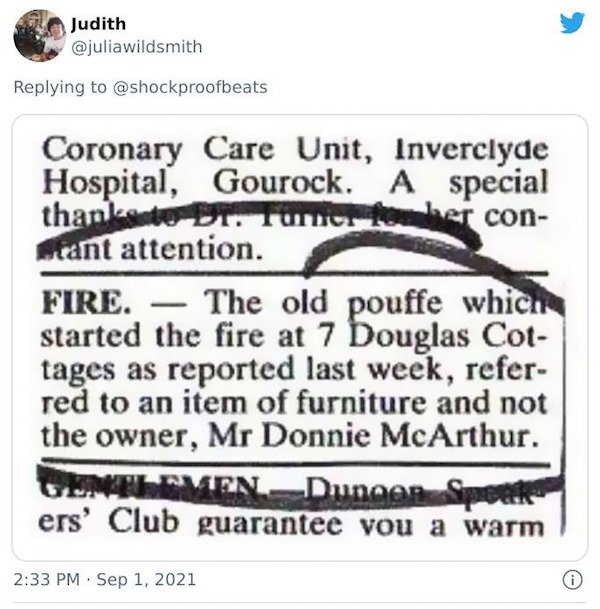Open Judith's profile avatar picture
Image resolution: width=600 pixels, height=609 pixels.
point(40,36)
